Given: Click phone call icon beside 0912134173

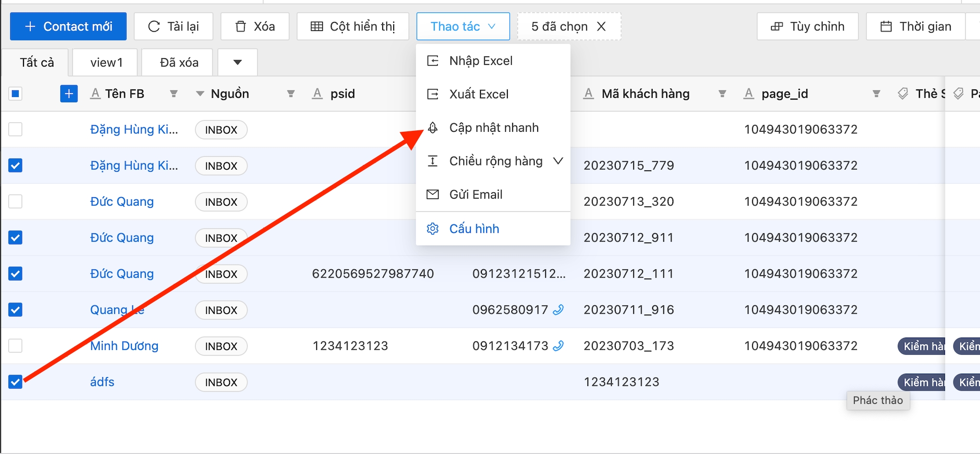Looking at the screenshot, I should tap(558, 346).
